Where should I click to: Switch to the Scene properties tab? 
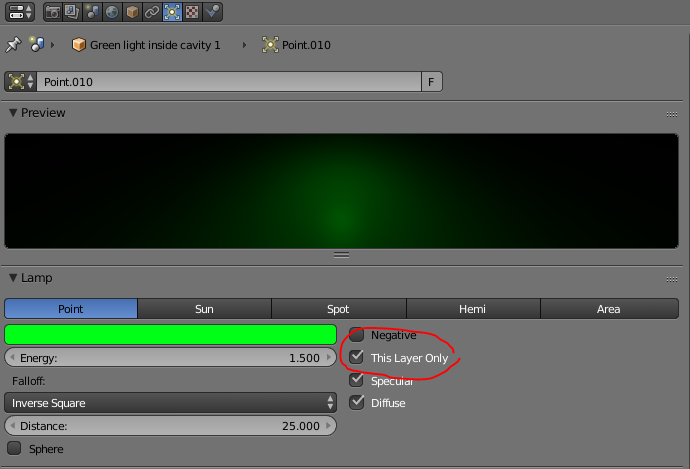92,12
